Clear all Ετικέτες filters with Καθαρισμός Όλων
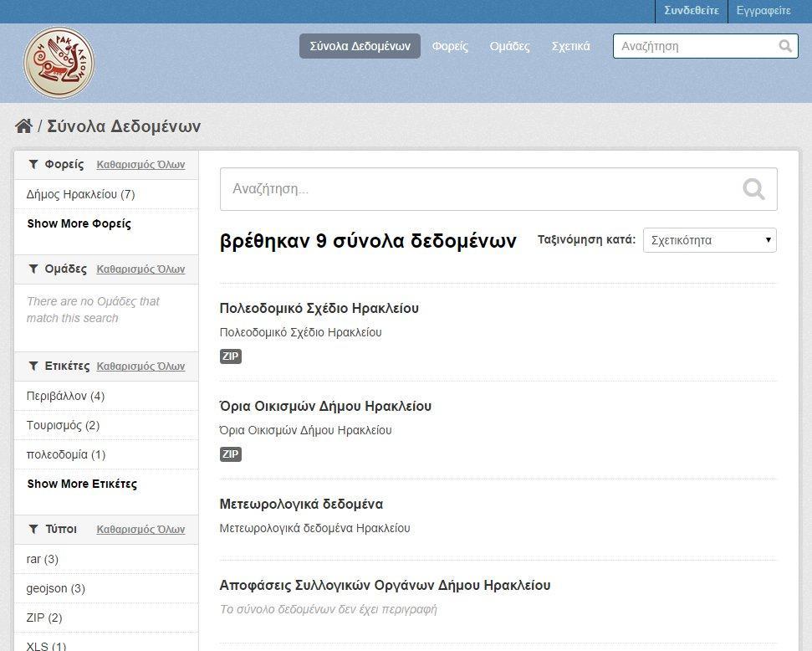Image resolution: width=812 pixels, height=651 pixels. [140, 367]
